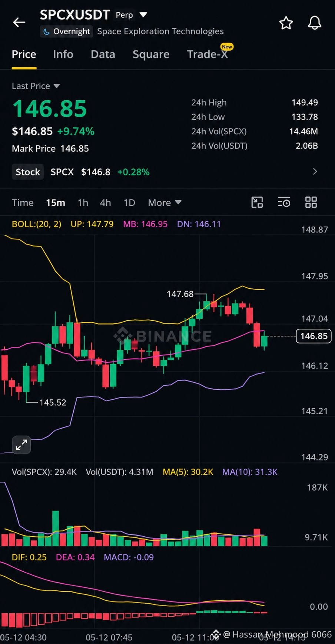Open the stock details chevron

pyautogui.click(x=315, y=171)
